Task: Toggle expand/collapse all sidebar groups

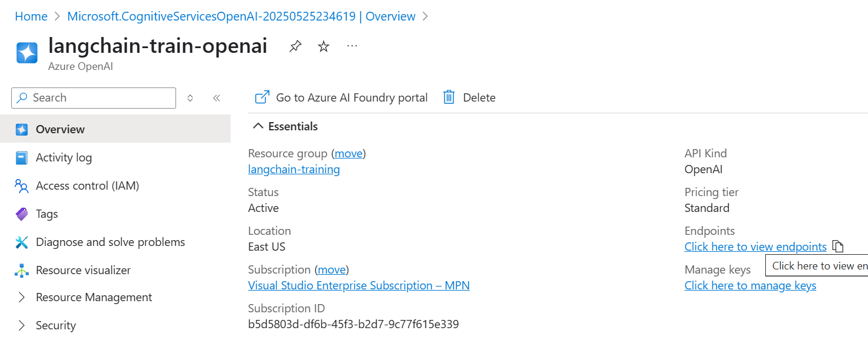Action: coord(190,98)
